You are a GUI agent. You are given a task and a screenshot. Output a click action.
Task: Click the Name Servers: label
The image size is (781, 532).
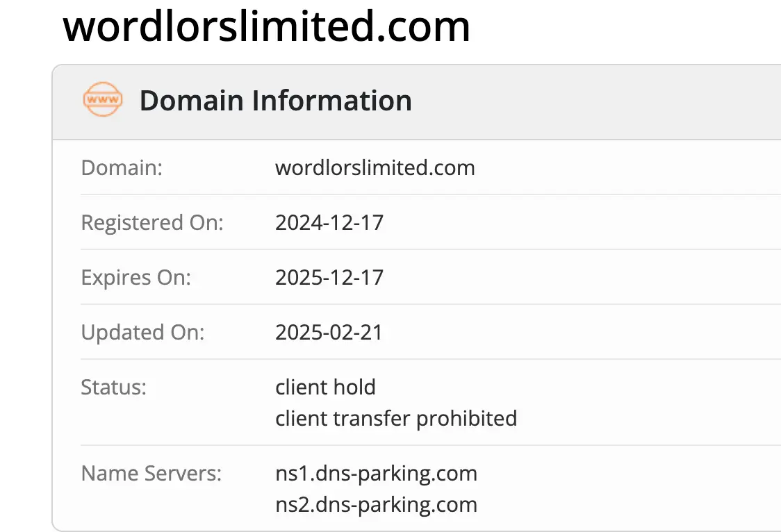click(151, 474)
